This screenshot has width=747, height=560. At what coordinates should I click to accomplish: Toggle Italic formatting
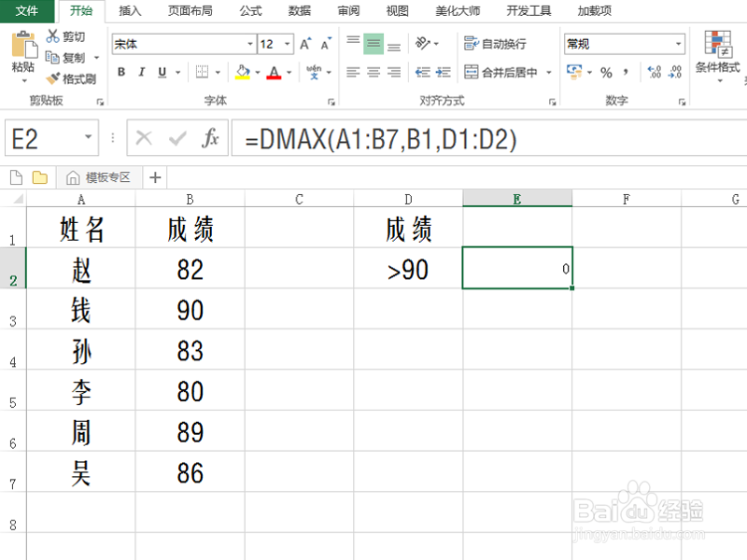pos(142,72)
